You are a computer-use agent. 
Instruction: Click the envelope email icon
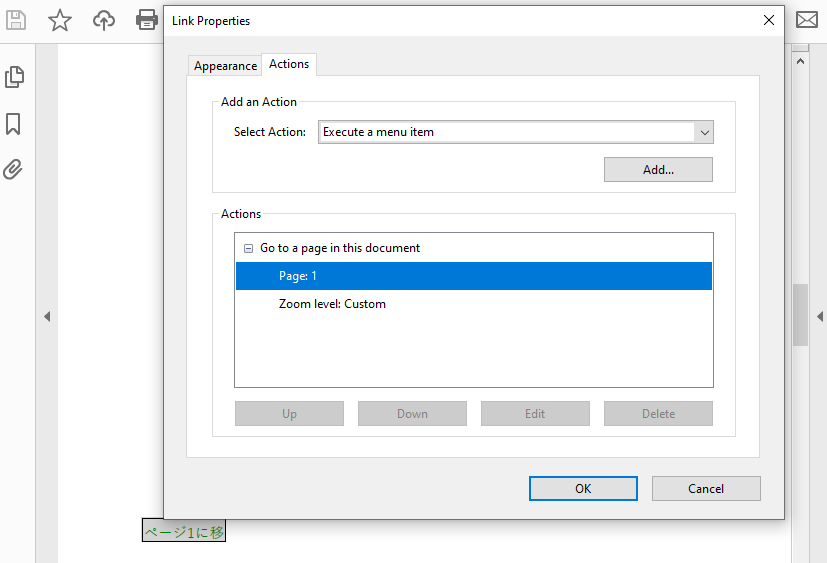806,20
